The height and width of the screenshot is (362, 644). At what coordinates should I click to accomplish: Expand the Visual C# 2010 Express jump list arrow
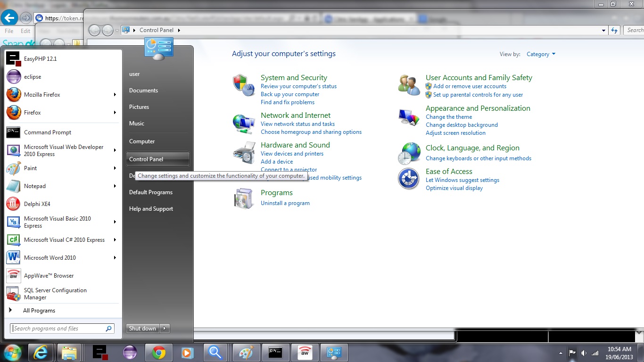coord(115,240)
